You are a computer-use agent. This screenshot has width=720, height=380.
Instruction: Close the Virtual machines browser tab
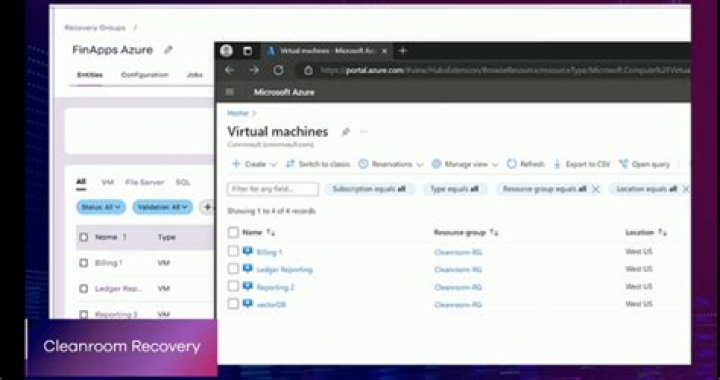pyautogui.click(x=384, y=51)
